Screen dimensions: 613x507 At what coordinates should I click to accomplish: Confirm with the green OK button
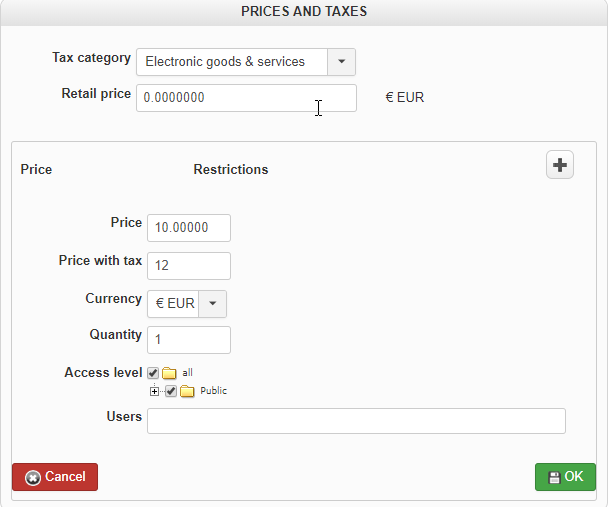[x=565, y=477]
